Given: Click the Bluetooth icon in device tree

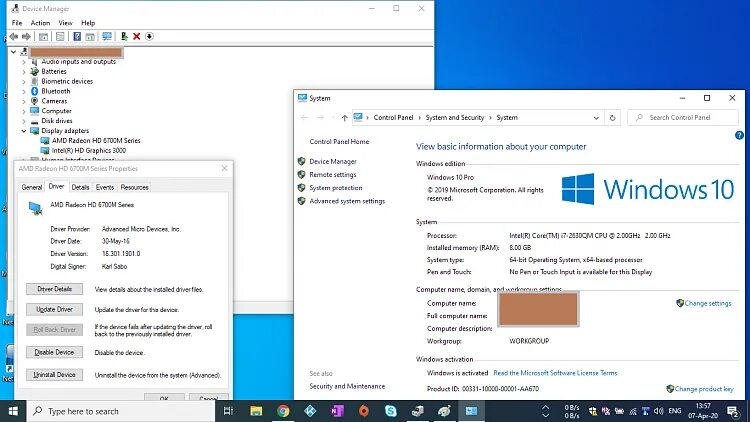Looking at the screenshot, I should (x=34, y=91).
